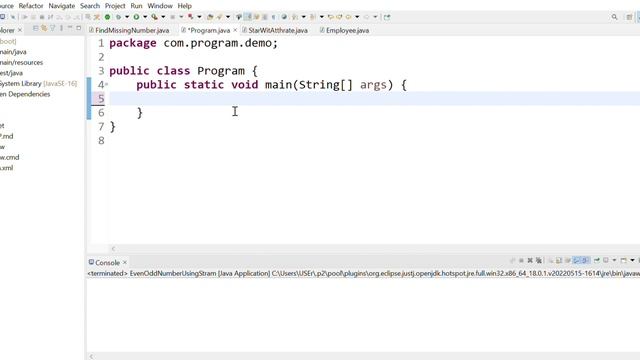Switch to StarWitAtthrate.java tab
The width and height of the screenshot is (640, 360).
[x=278, y=30]
